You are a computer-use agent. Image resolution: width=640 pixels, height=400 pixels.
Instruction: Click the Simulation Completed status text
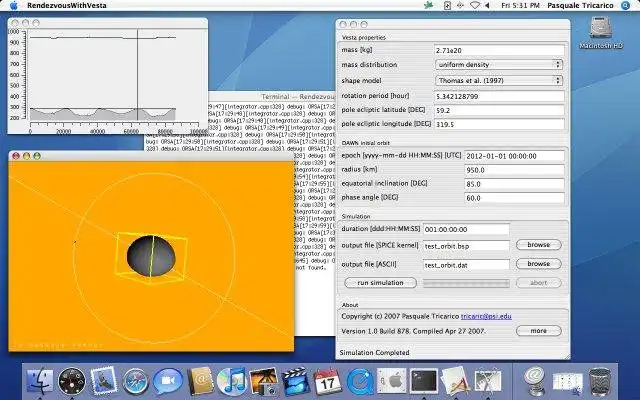click(374, 353)
